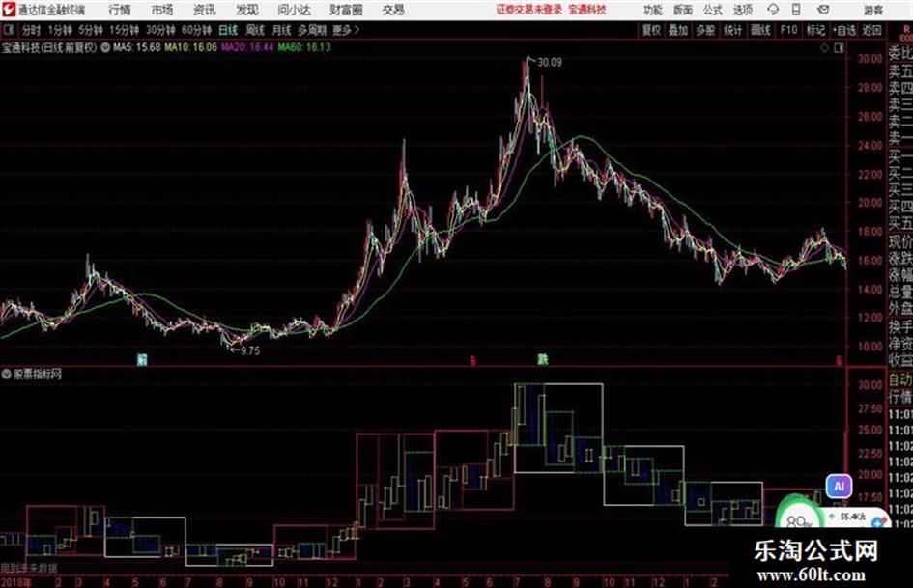The image size is (913, 588).
Task: Click 证券交易未登录 login status link
Action: 529,10
